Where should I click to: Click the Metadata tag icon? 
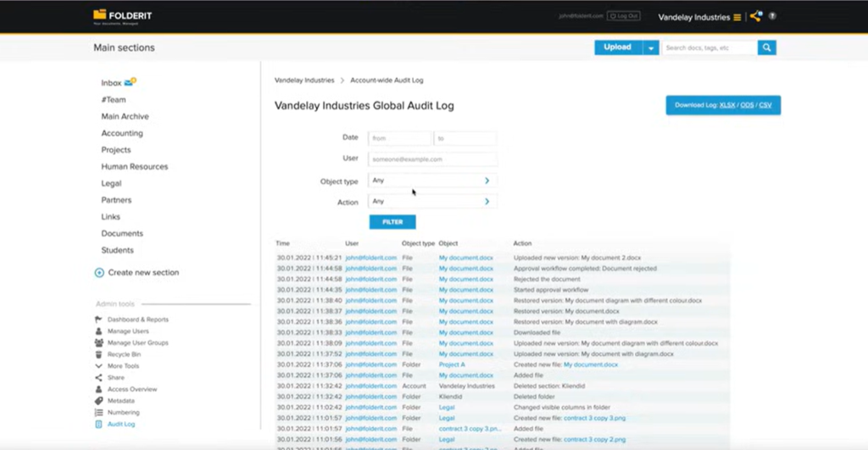coord(99,401)
